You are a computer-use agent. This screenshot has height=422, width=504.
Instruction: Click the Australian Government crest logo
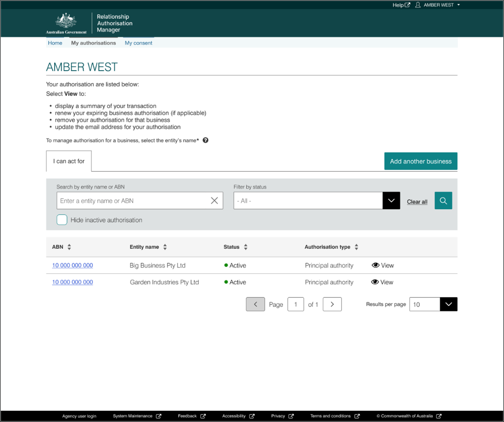point(66,23)
